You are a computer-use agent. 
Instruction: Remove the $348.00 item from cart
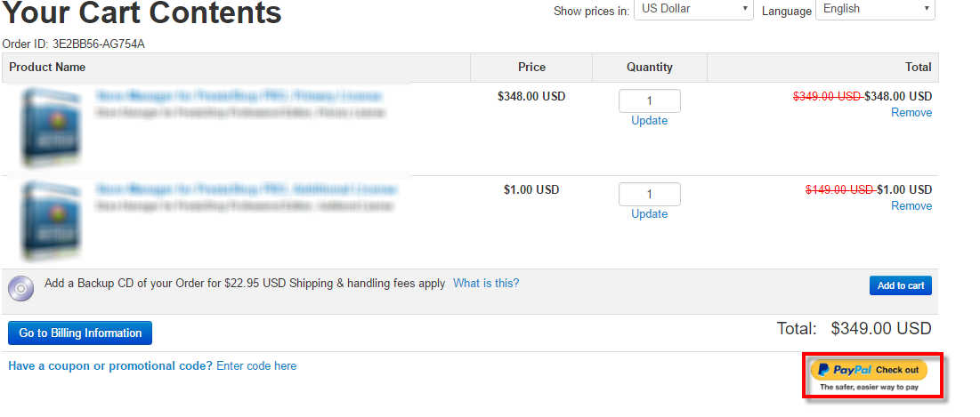coord(911,112)
